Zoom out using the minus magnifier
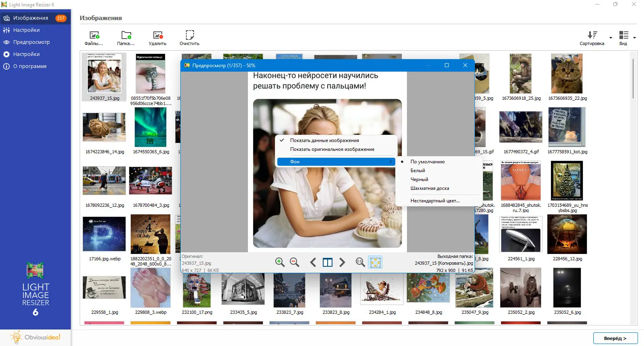 [295, 262]
